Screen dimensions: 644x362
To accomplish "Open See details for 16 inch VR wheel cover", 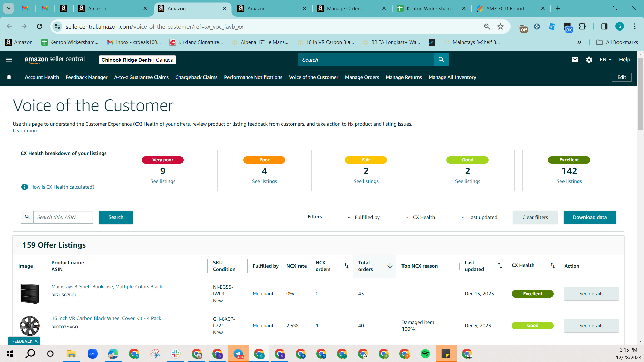I will click(x=591, y=326).
